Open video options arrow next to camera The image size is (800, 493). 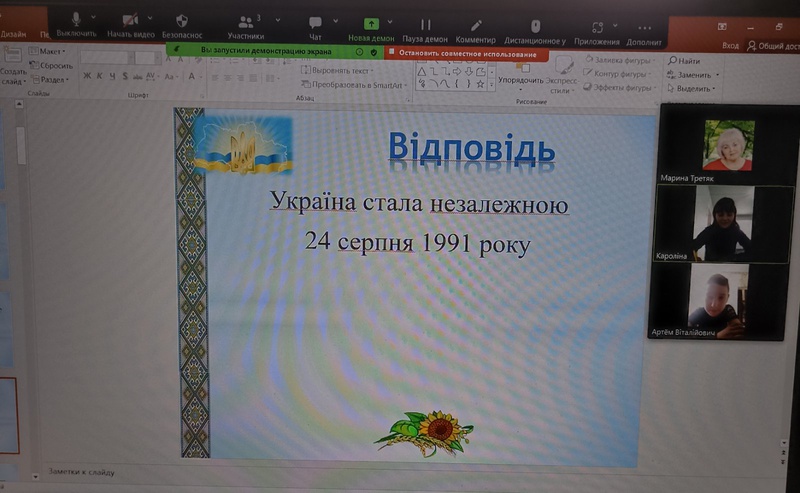(x=150, y=18)
